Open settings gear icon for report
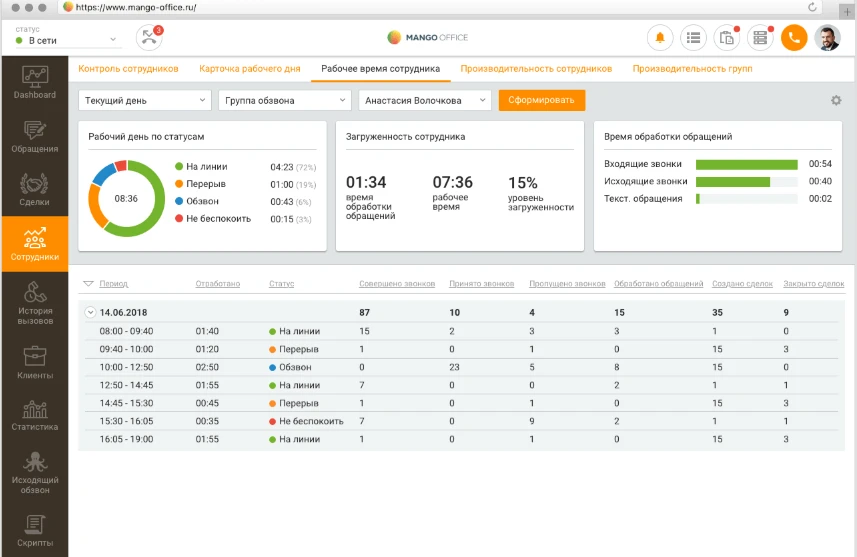 pos(836,101)
